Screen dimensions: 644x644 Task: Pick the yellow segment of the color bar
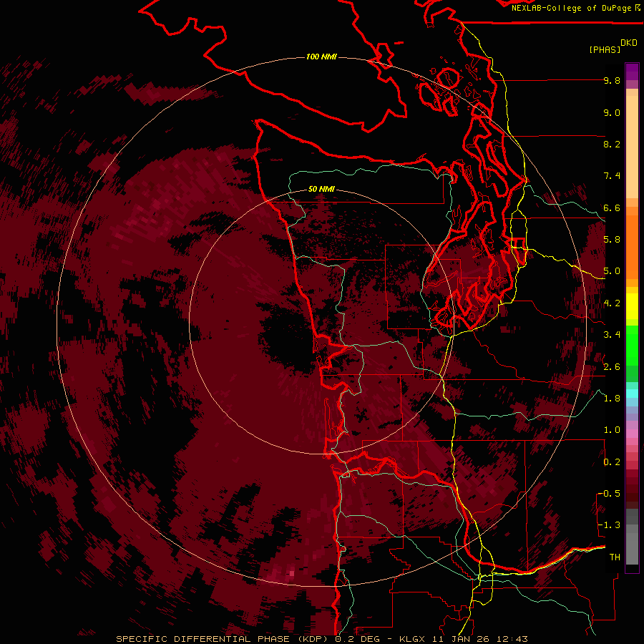632,306
